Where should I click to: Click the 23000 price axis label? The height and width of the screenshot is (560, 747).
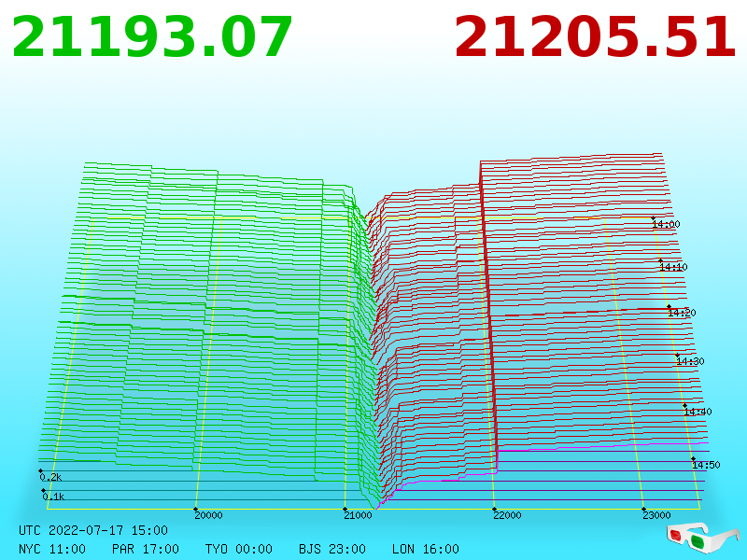pyautogui.click(x=656, y=515)
